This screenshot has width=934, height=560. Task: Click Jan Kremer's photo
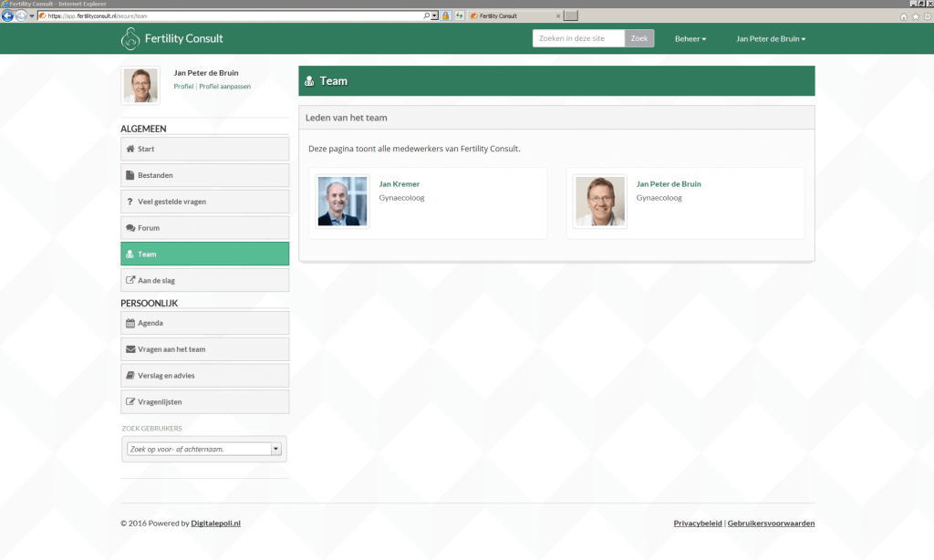(x=343, y=202)
